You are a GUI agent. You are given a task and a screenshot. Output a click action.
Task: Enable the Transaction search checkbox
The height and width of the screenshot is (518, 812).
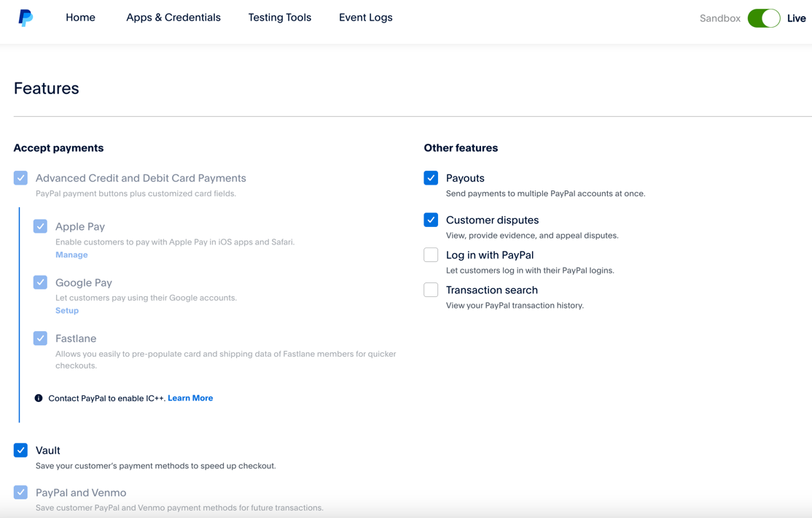coord(431,290)
